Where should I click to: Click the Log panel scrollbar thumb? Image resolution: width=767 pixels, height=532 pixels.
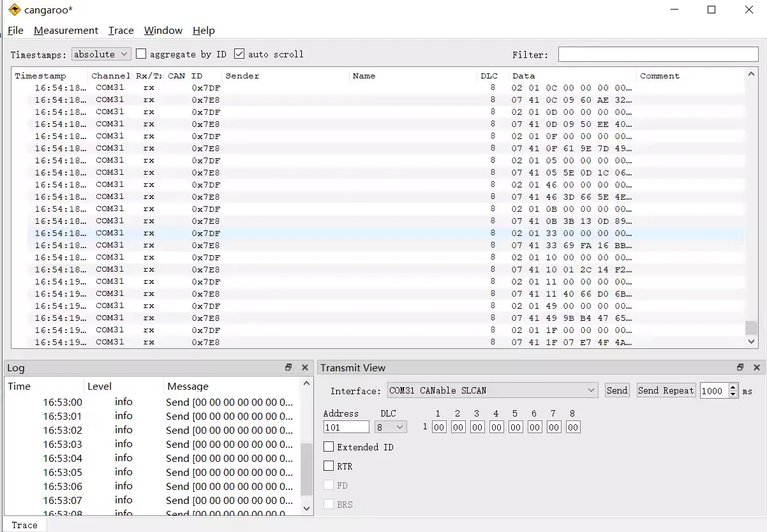click(307, 469)
